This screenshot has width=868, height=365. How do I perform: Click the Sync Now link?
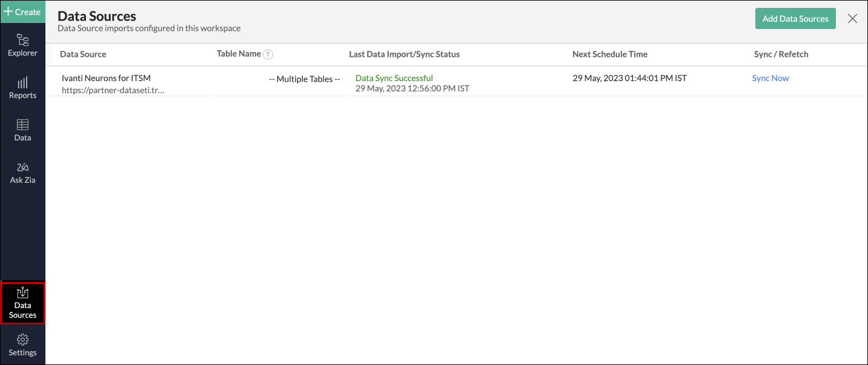[770, 77]
